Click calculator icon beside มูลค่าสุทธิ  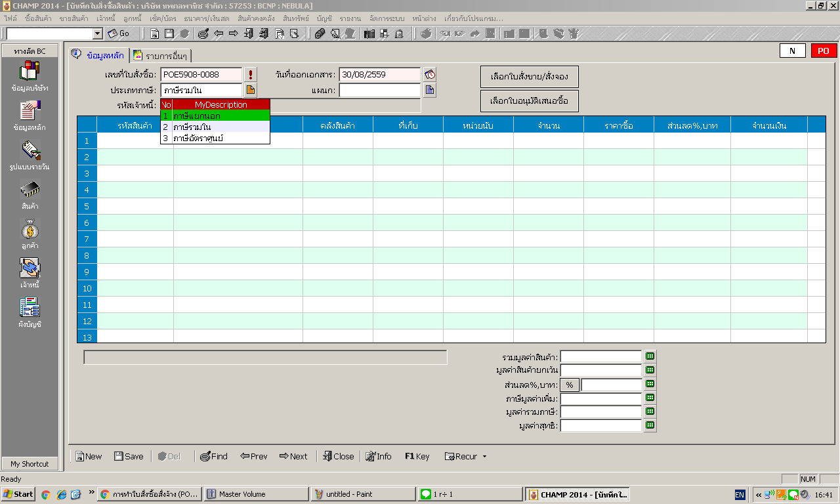coord(650,425)
